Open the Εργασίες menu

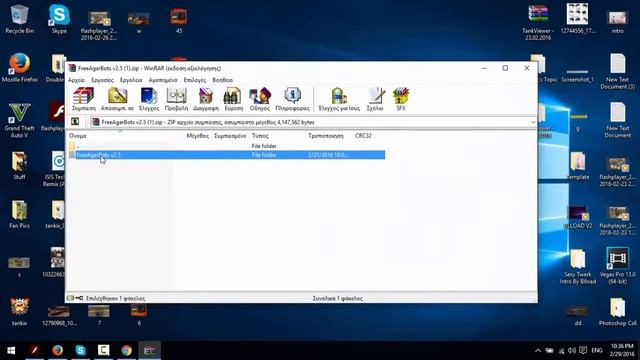[x=102, y=80]
